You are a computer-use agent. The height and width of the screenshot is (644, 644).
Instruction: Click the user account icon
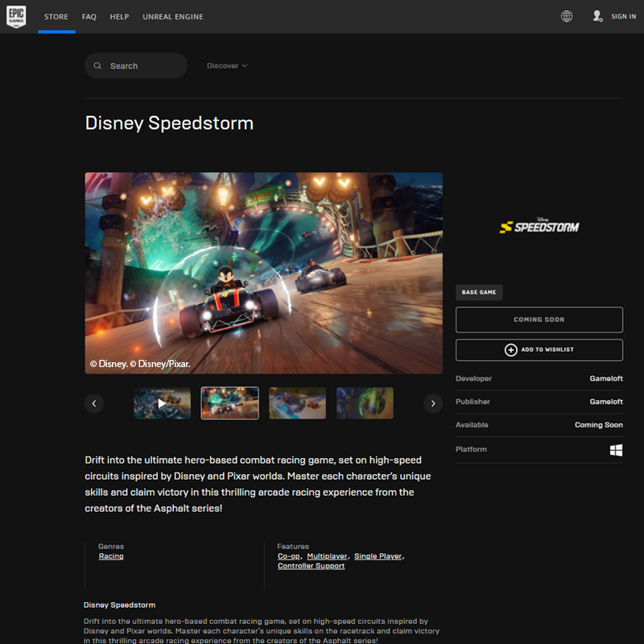point(597,16)
